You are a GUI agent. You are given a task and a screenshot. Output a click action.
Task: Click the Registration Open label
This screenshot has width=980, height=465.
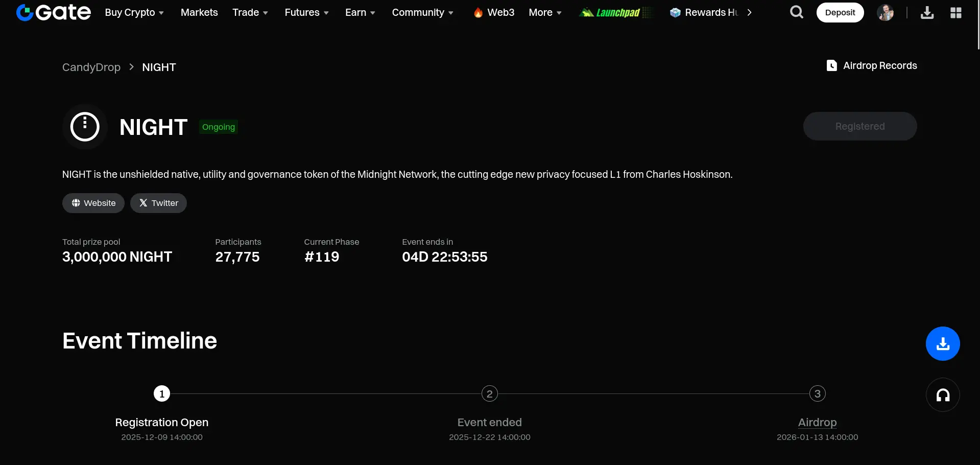click(162, 422)
